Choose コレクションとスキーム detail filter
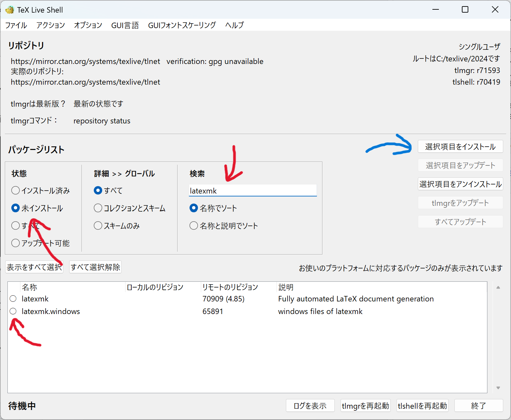 (98, 208)
